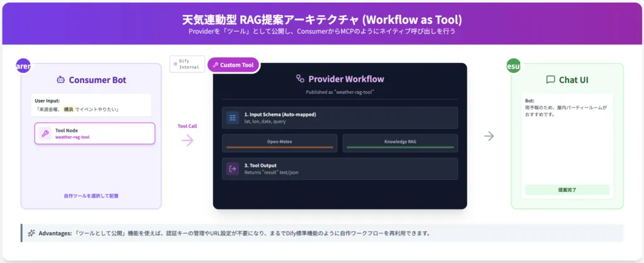
Task: Select the Tool Node weather-rag-tool card
Action: click(x=95, y=133)
